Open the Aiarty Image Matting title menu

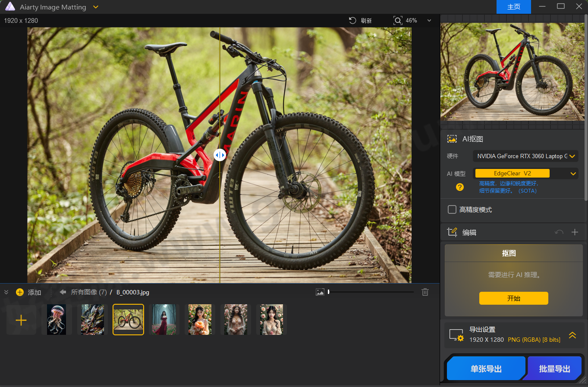pos(96,7)
